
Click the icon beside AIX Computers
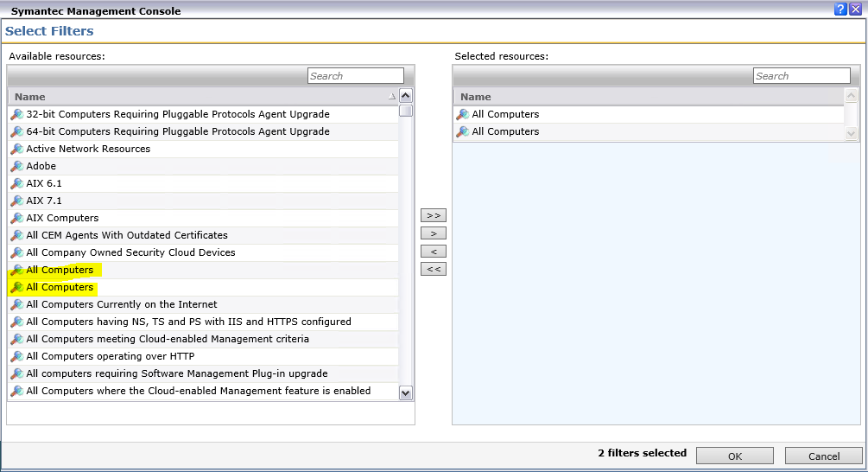click(16, 218)
